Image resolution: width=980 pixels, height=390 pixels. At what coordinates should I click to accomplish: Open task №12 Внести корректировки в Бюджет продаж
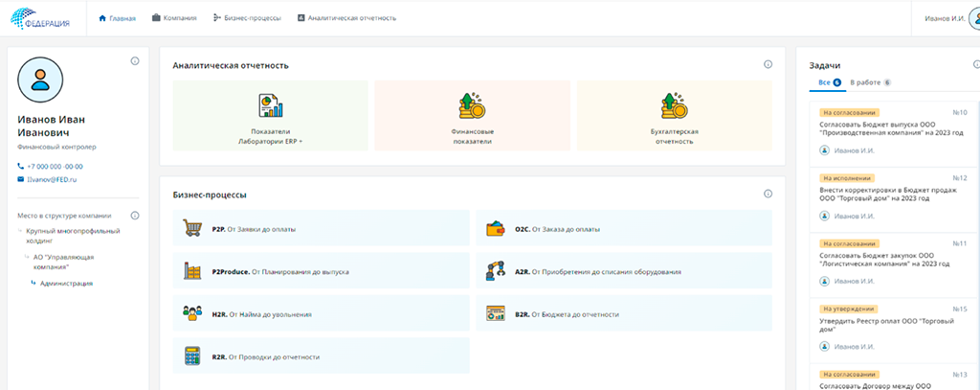pos(893,199)
